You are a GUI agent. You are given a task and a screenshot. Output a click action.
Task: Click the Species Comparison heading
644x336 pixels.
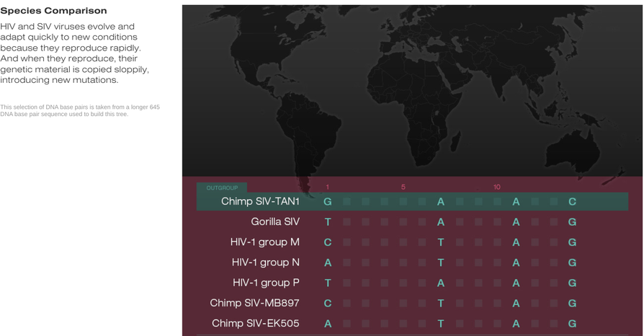click(54, 11)
